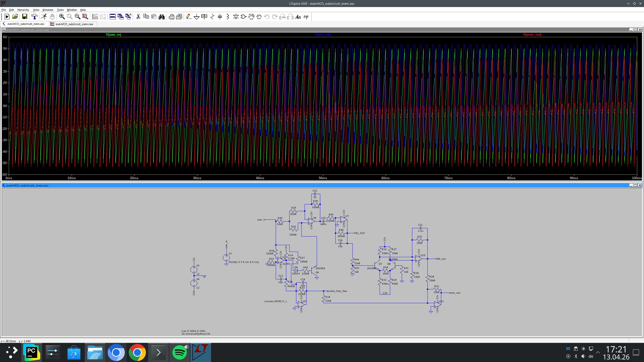Open the Simulate menu

pyautogui.click(x=48, y=10)
